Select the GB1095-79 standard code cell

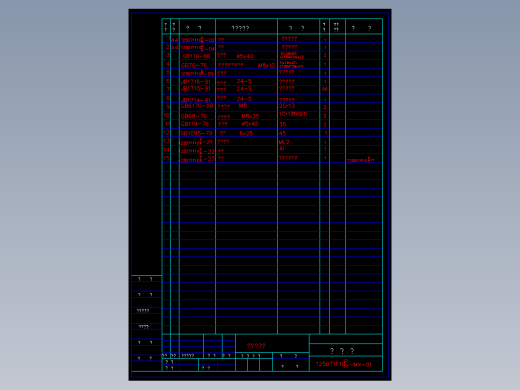(196, 133)
